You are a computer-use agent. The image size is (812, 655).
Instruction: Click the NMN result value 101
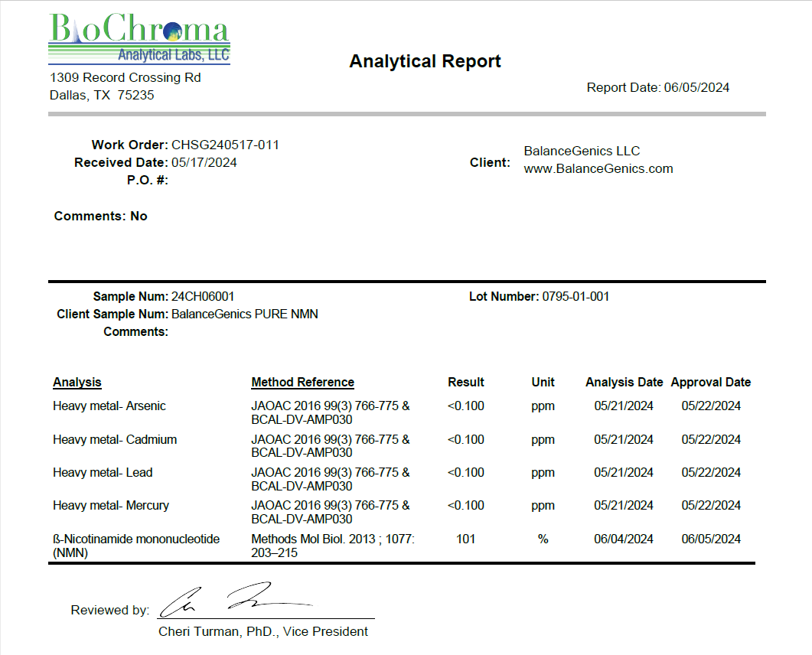(x=465, y=539)
